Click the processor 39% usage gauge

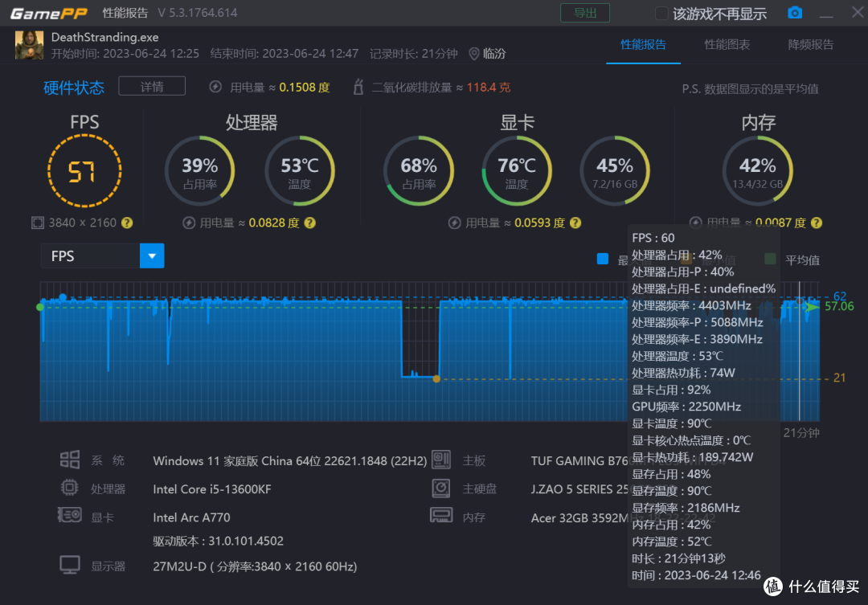pos(200,171)
